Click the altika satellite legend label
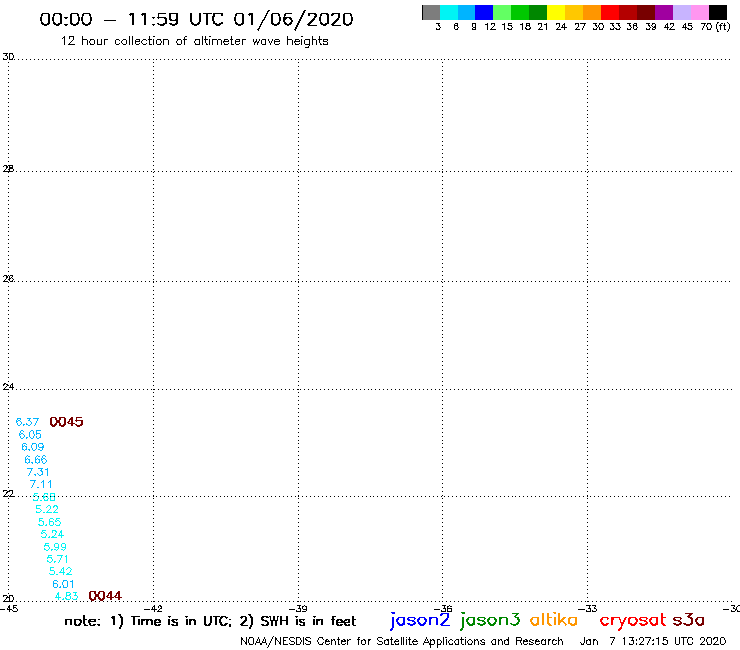The height and width of the screenshot is (650, 740). point(554,619)
